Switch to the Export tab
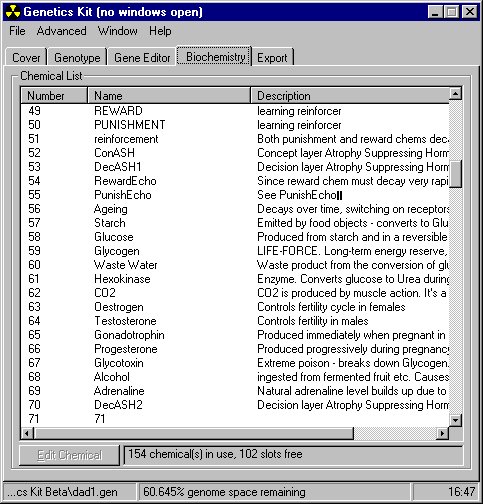Image resolution: width=483 pixels, height=504 pixels. coord(272,58)
